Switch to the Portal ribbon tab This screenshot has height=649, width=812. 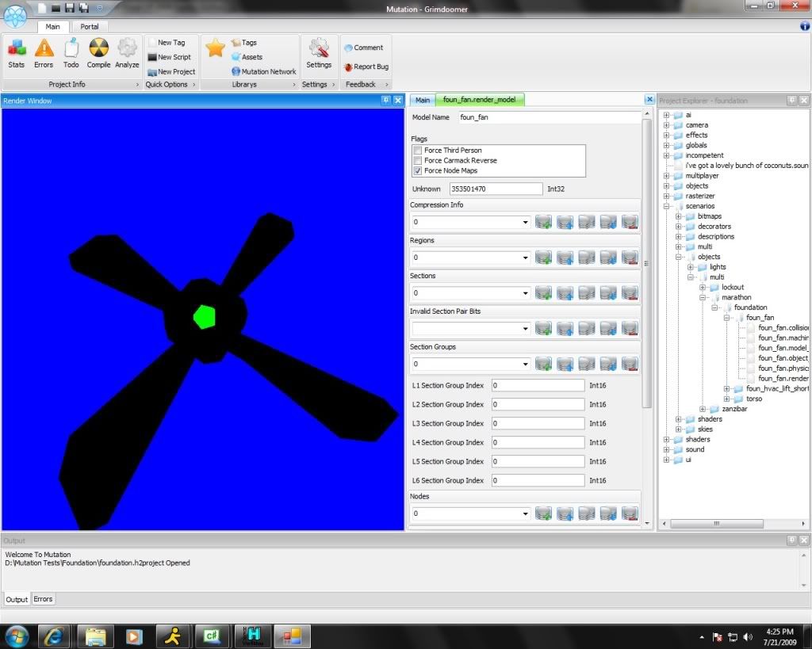pyautogui.click(x=89, y=26)
